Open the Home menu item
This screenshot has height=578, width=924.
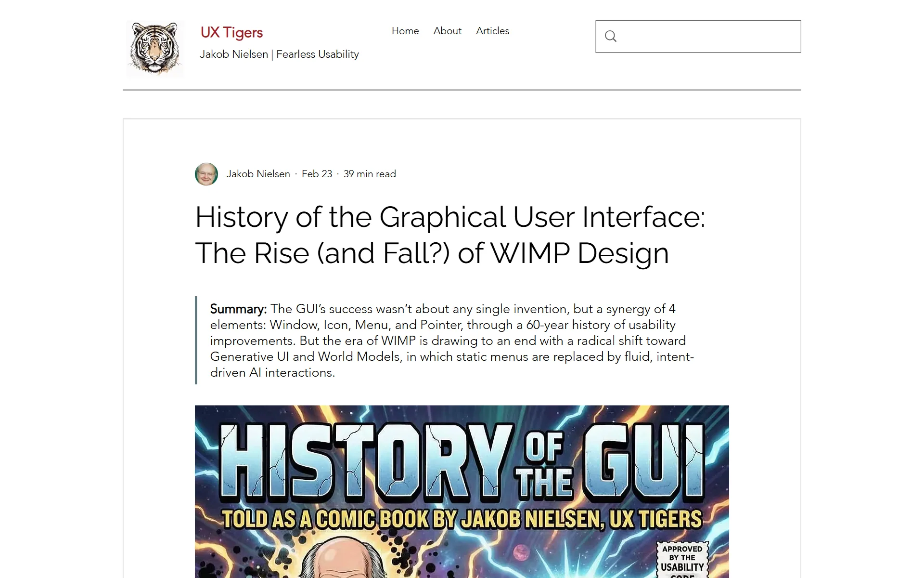pos(405,31)
